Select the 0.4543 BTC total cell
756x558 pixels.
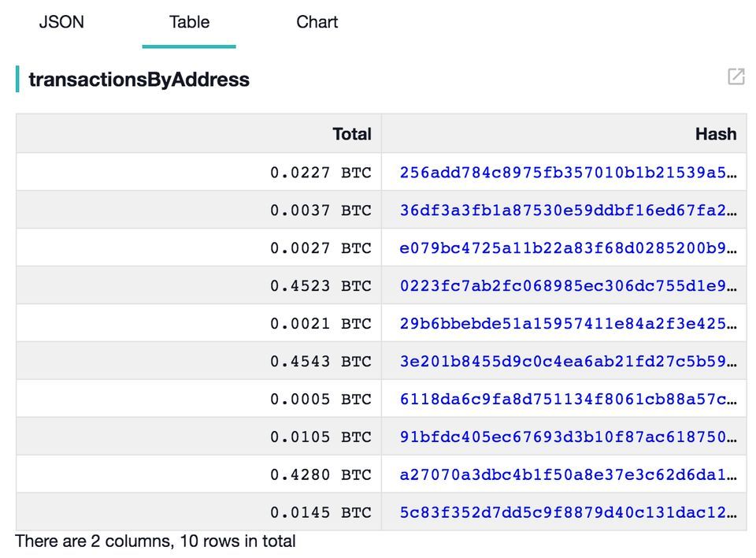pyautogui.click(x=320, y=362)
